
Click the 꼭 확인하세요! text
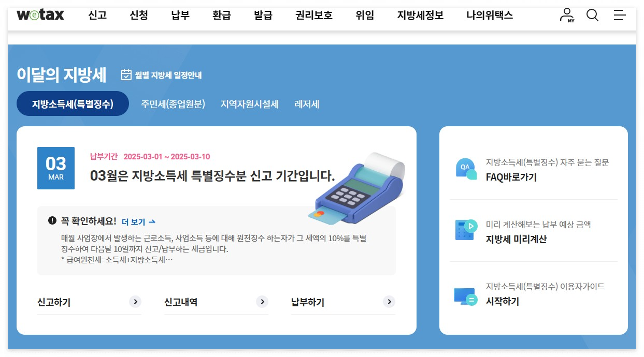click(x=89, y=221)
